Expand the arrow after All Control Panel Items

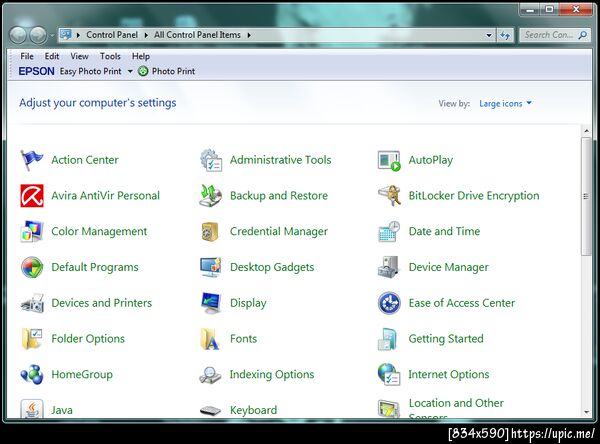pyautogui.click(x=249, y=35)
